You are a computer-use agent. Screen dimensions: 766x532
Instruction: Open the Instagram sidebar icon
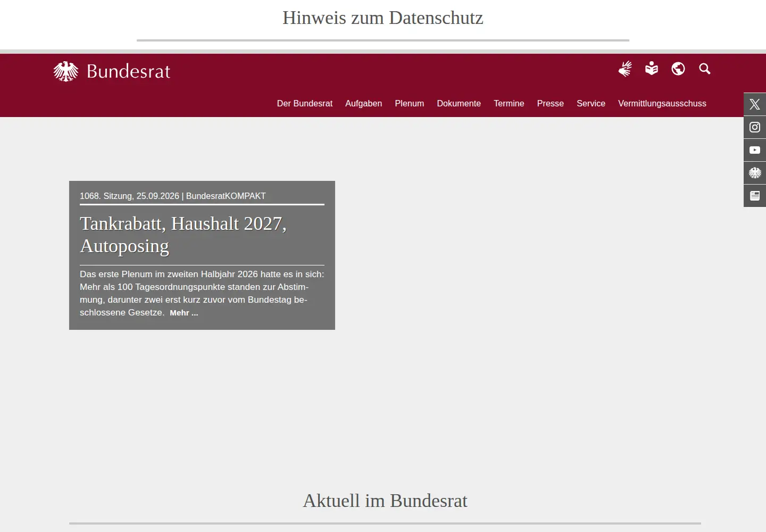pos(755,127)
